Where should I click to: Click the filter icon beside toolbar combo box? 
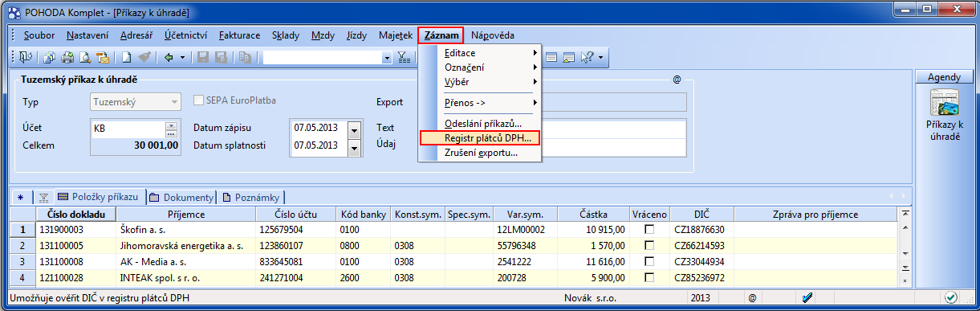coord(404,57)
